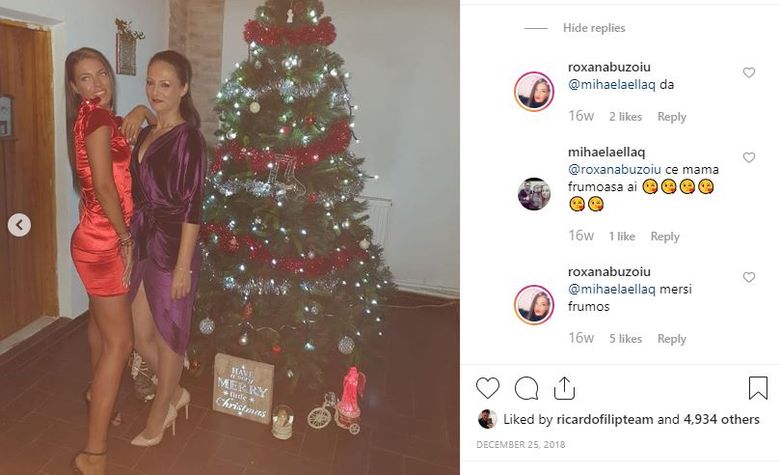The height and width of the screenshot is (475, 780).
Task: Go to the previous photo with the left arrow
Action: pyautogui.click(x=19, y=225)
